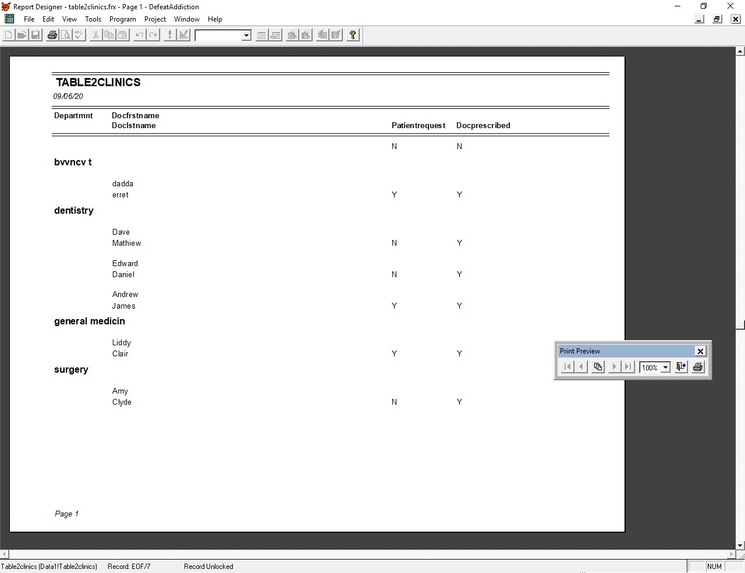Go to first page in Print Preview
This screenshot has width=745, height=573.
click(567, 367)
